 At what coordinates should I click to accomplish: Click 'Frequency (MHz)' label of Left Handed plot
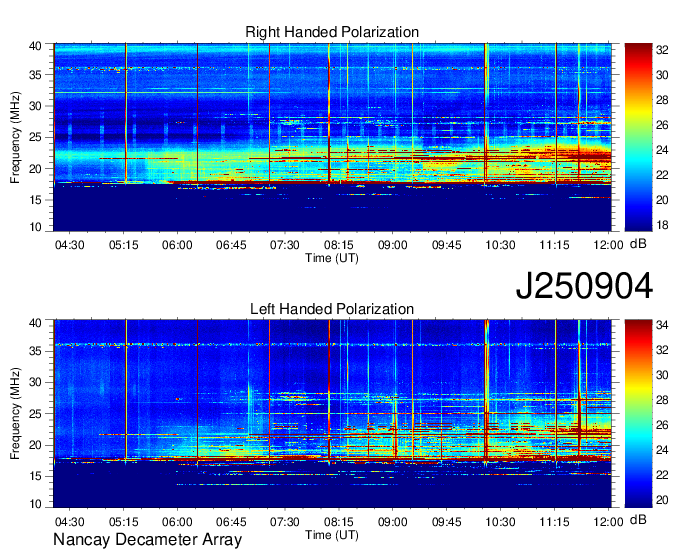(15, 414)
